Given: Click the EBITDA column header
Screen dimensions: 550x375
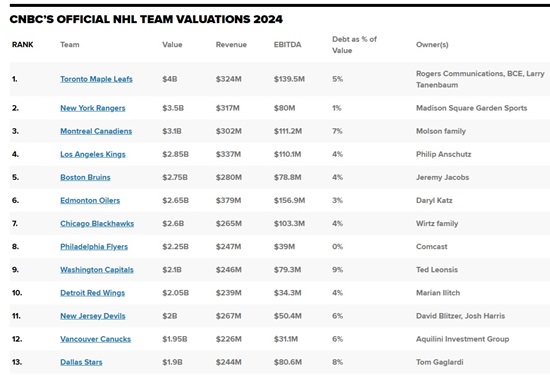Looking at the screenshot, I should click(287, 45).
